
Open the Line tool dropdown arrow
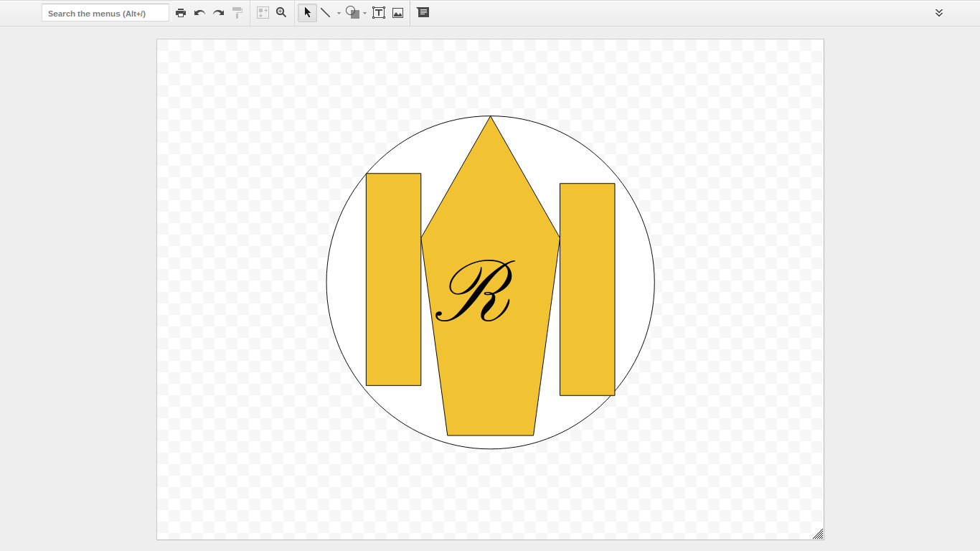[x=339, y=13]
